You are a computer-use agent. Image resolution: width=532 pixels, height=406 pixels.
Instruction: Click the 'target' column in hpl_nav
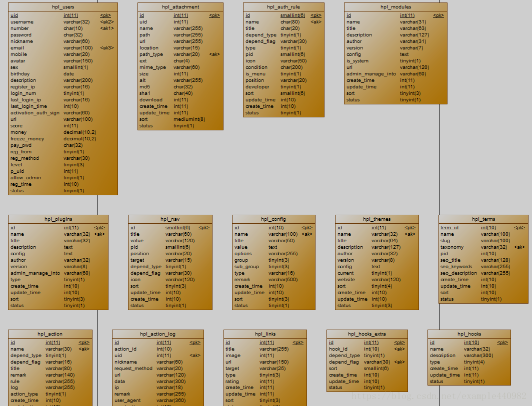click(x=137, y=260)
